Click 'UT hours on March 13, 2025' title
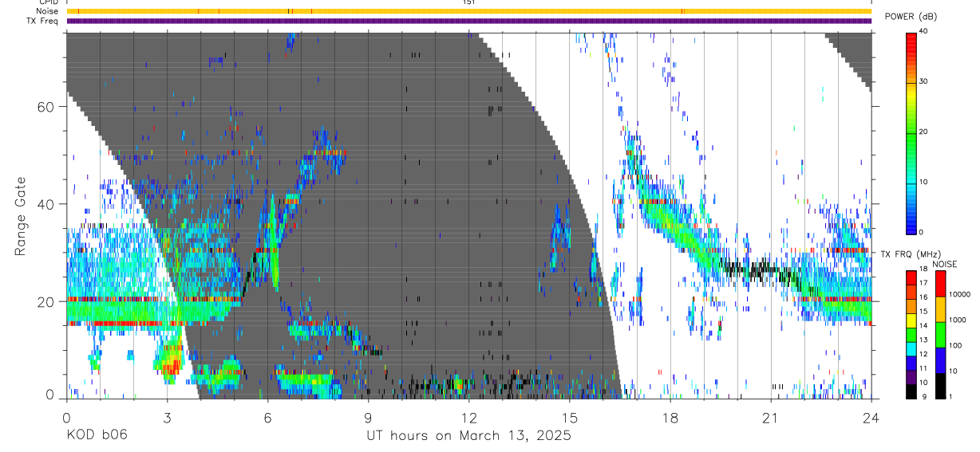Screen dimensions: 980x452 tap(468, 435)
